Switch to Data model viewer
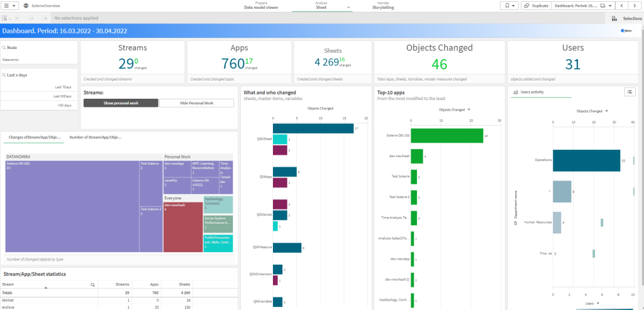This screenshot has width=644, height=310. tap(261, 6)
